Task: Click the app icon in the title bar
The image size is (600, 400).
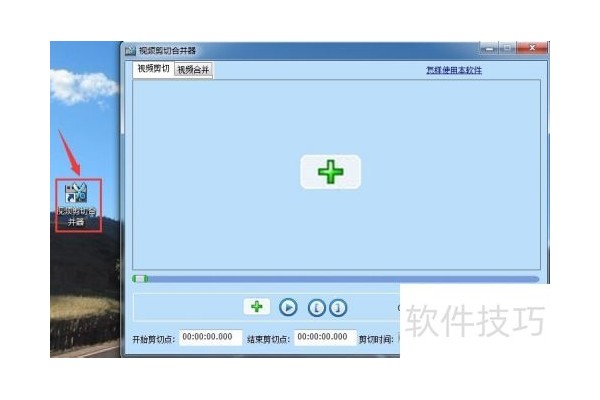Action: tap(130, 51)
